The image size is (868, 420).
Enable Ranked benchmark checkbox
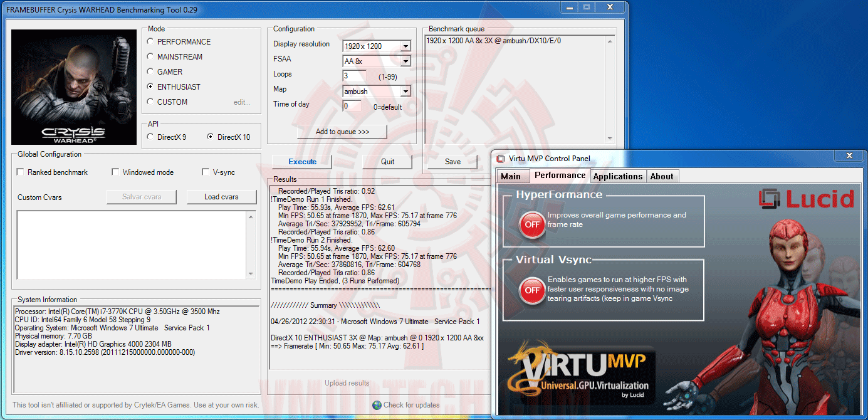point(53,172)
